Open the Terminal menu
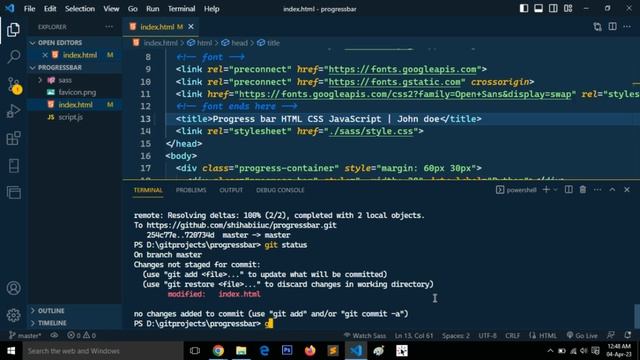This screenshot has width=640, height=360. [x=182, y=9]
